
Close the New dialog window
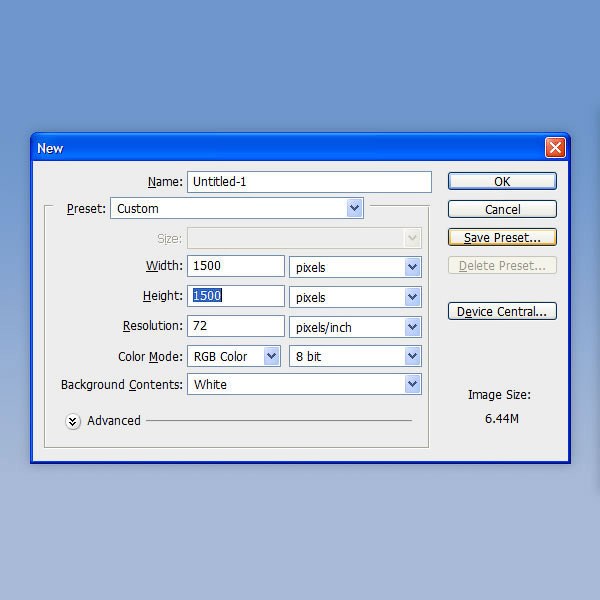coord(555,147)
